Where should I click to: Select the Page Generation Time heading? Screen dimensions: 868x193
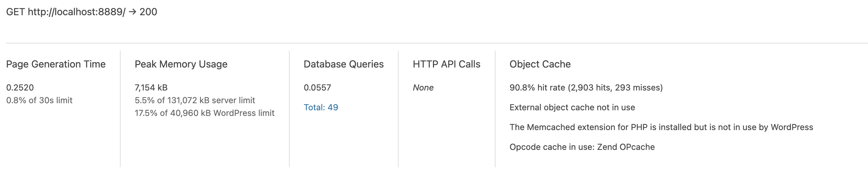(x=56, y=64)
